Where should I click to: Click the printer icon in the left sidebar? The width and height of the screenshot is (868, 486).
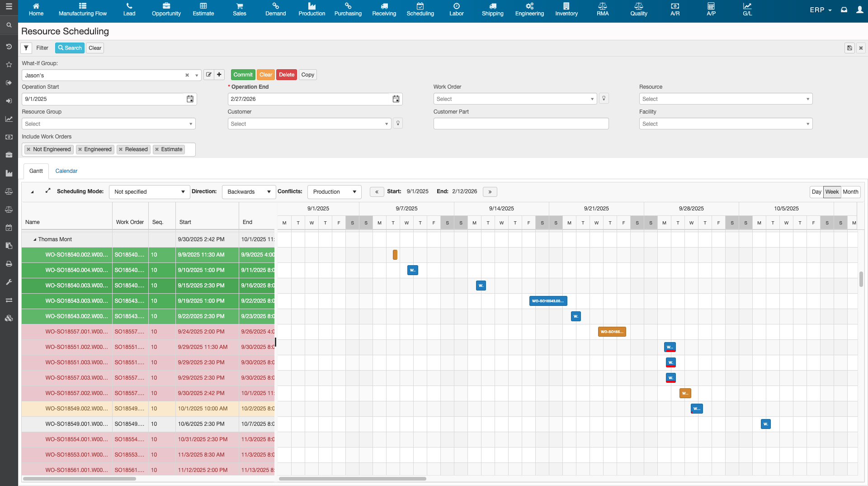coord(9,264)
